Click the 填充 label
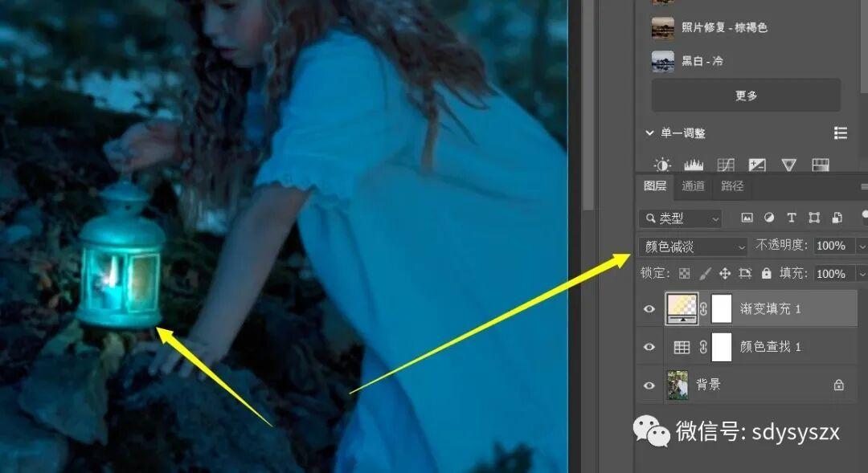Viewport: 868px width, 473px height. (794, 273)
